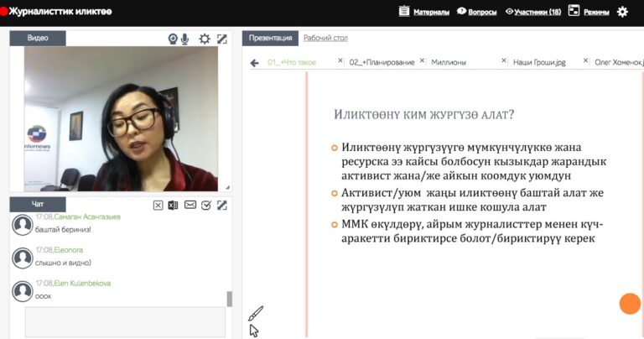Click the red recording indicator
Screen dimensions: 644x339
3,11
